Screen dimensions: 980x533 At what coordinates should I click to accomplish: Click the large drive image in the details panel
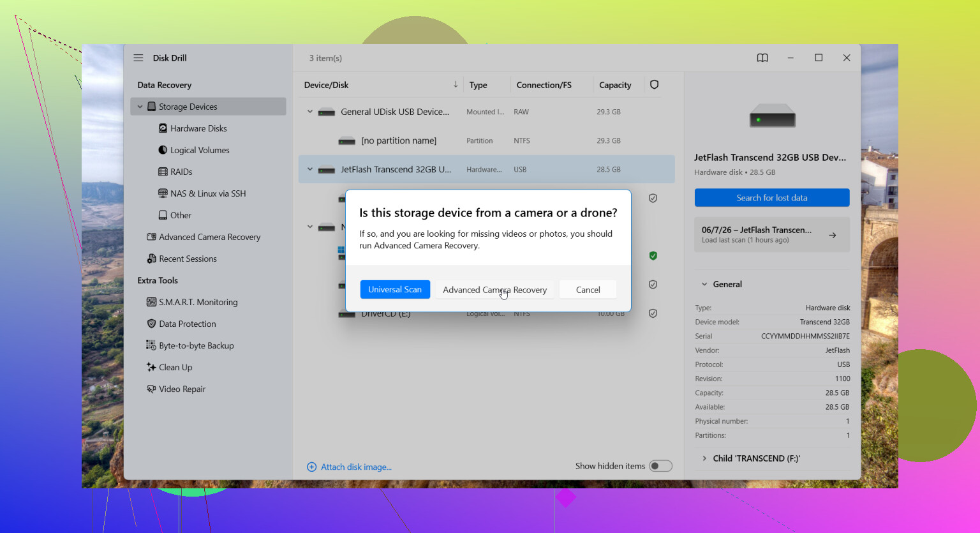(772, 116)
